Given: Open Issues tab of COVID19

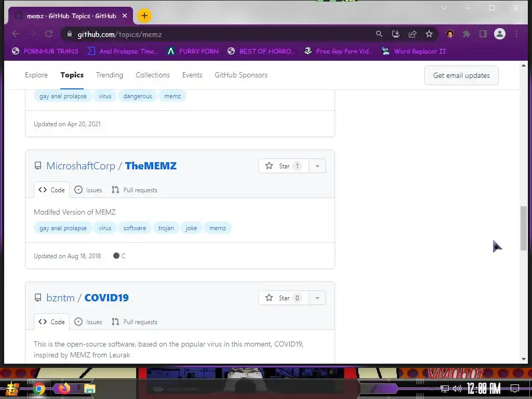Looking at the screenshot, I should pos(88,322).
